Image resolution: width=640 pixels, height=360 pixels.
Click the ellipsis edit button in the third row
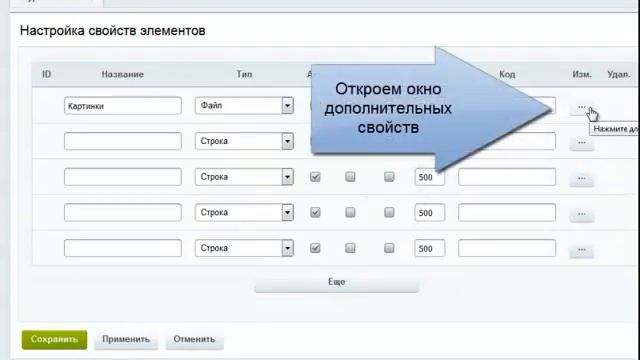click(x=582, y=179)
